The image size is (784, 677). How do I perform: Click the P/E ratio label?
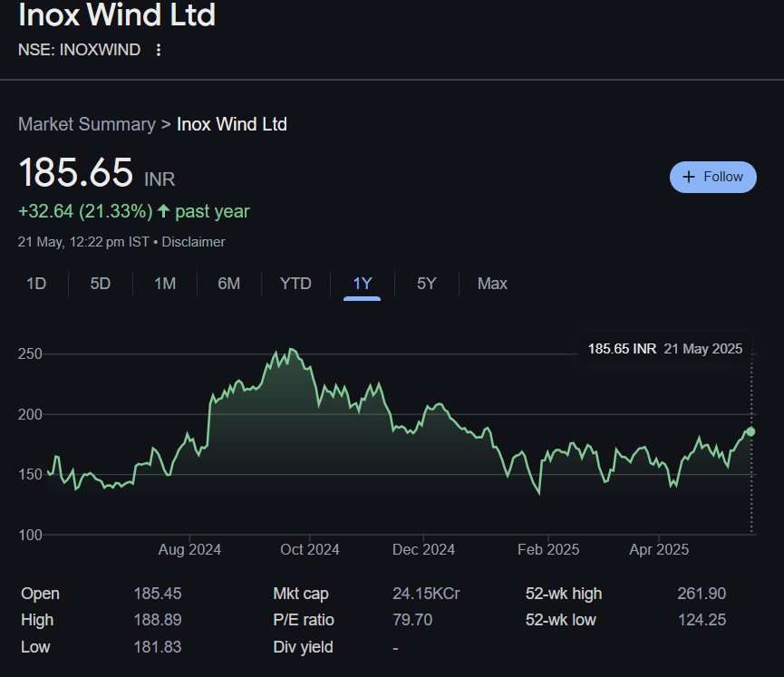tap(304, 620)
